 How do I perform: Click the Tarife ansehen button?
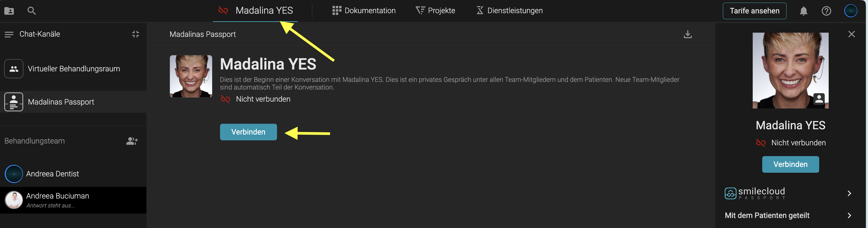[x=754, y=11]
